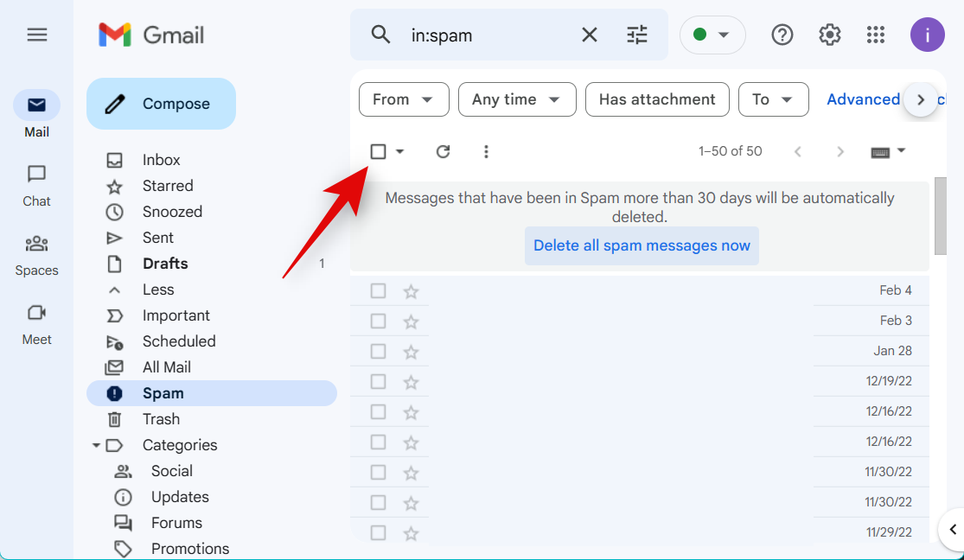964x560 pixels.
Task: Open Support help question mark icon
Action: click(782, 35)
